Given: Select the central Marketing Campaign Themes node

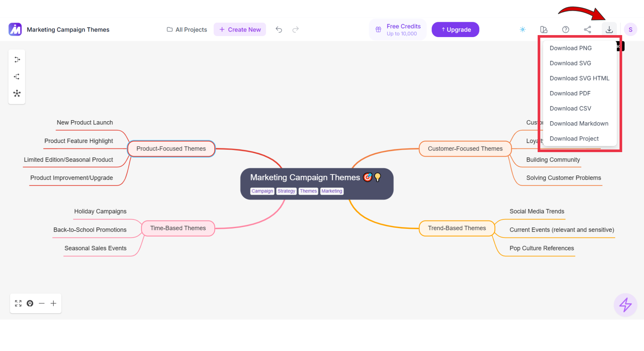Looking at the screenshot, I should point(317,184).
